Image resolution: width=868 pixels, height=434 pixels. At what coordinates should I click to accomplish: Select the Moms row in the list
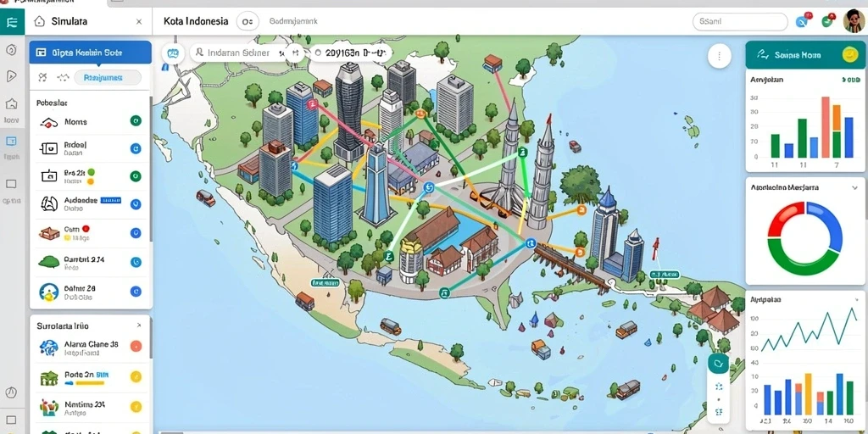tap(90, 121)
